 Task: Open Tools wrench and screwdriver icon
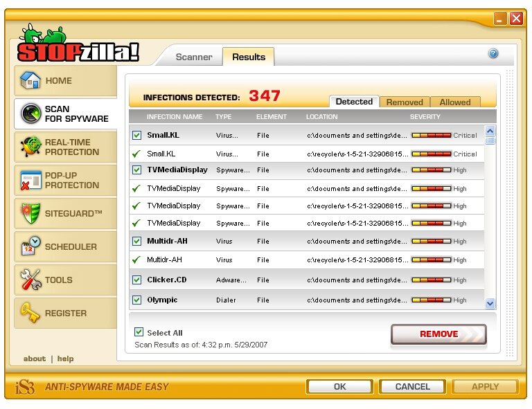[x=30, y=280]
